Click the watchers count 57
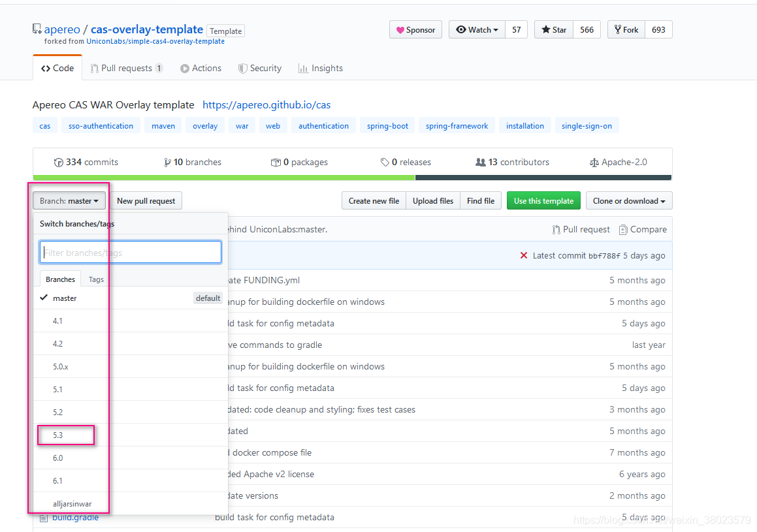The height and width of the screenshot is (532, 757). [x=517, y=29]
